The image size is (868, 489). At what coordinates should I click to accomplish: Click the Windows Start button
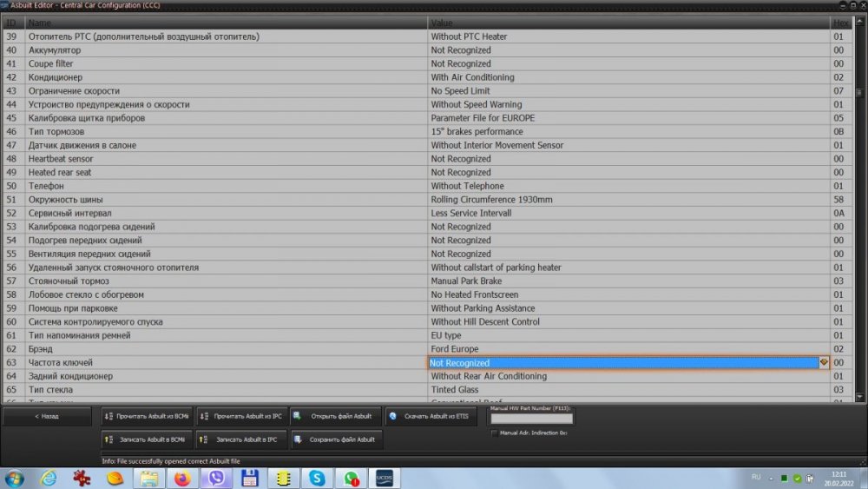click(15, 478)
